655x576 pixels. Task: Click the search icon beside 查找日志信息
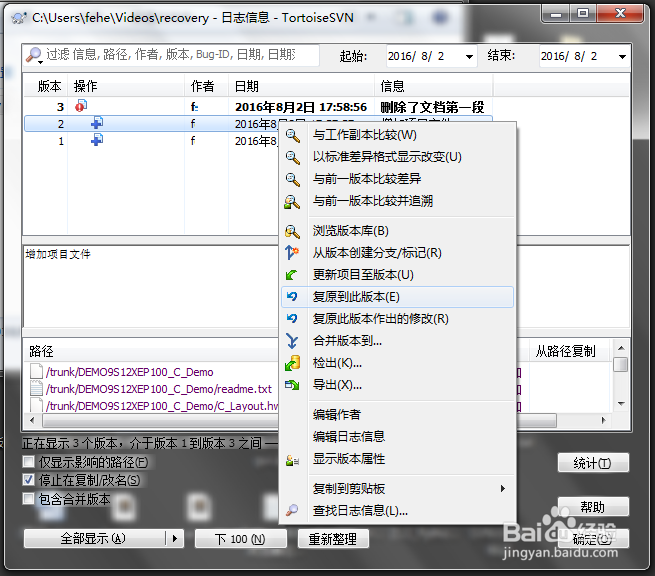pos(292,510)
